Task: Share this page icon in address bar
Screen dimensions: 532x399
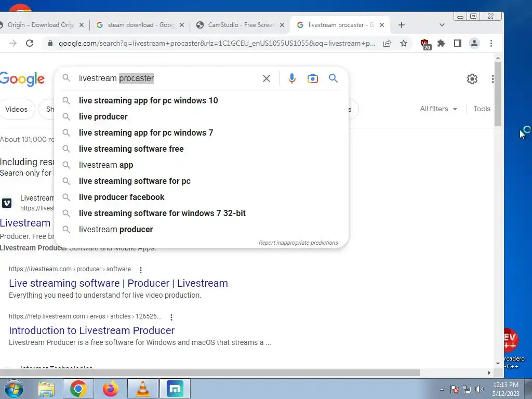Action: (387, 44)
